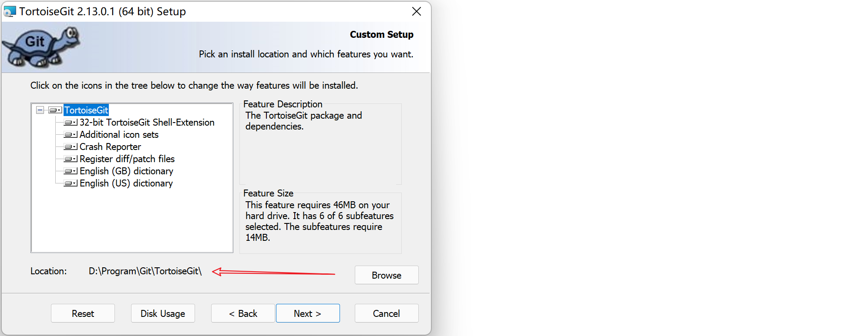The height and width of the screenshot is (336, 868).
Task: Select 32-bit TortoiseGit Shell-Extension item
Action: 147,123
